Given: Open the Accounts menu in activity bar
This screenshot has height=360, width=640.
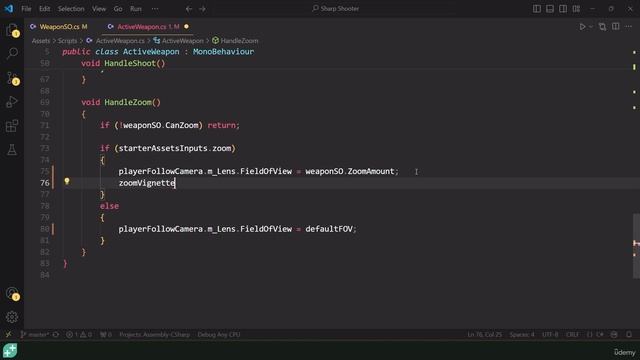Looking at the screenshot, I should (x=12, y=293).
